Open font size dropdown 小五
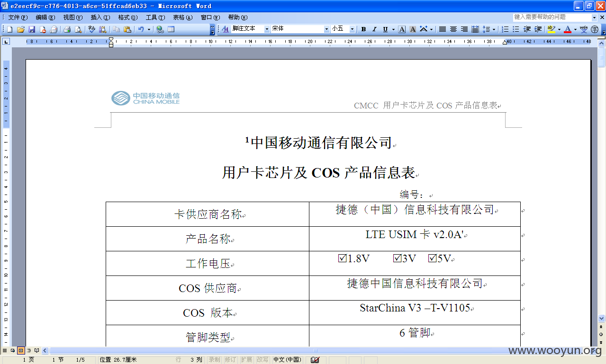 tap(352, 29)
